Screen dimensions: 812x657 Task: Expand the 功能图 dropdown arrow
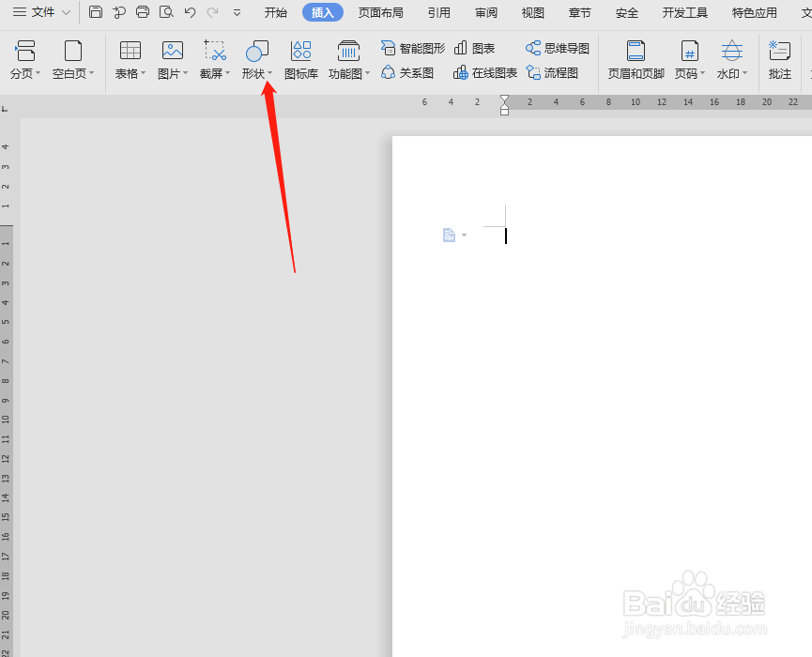368,73
